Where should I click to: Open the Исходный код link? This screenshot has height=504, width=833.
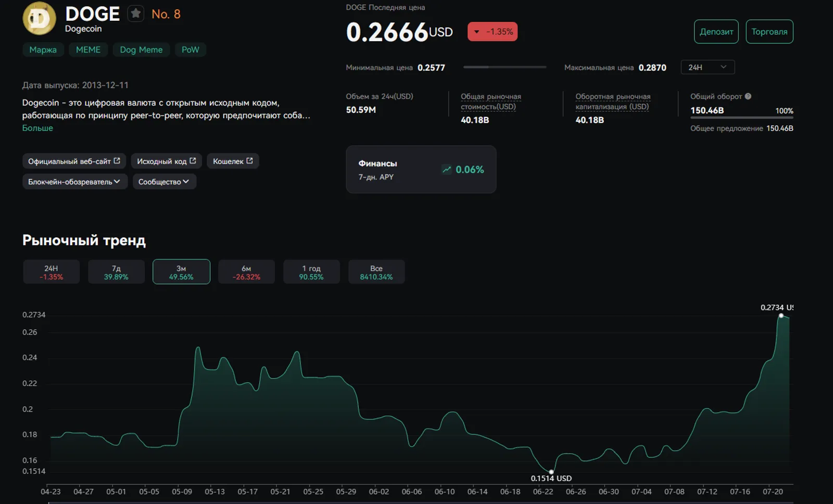(x=167, y=161)
